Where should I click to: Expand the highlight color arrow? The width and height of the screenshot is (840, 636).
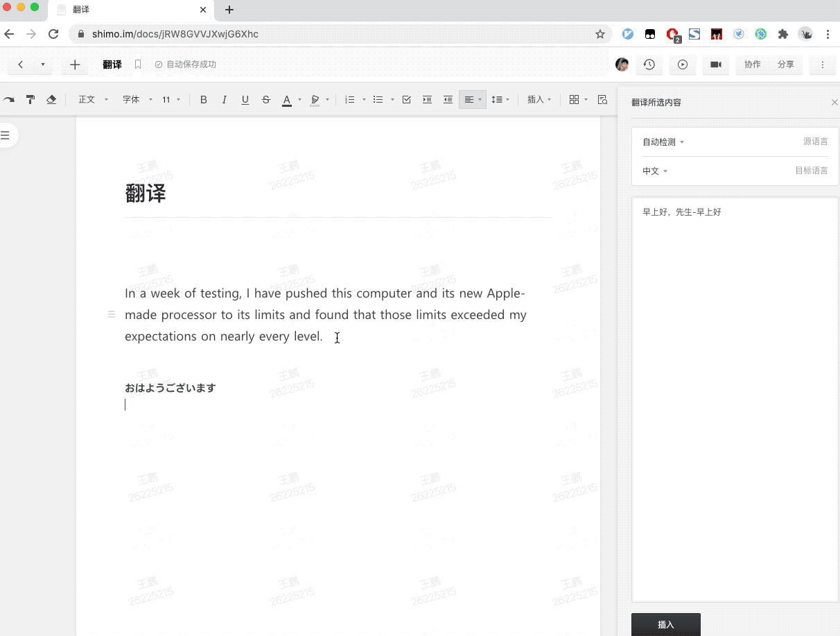pyautogui.click(x=327, y=100)
